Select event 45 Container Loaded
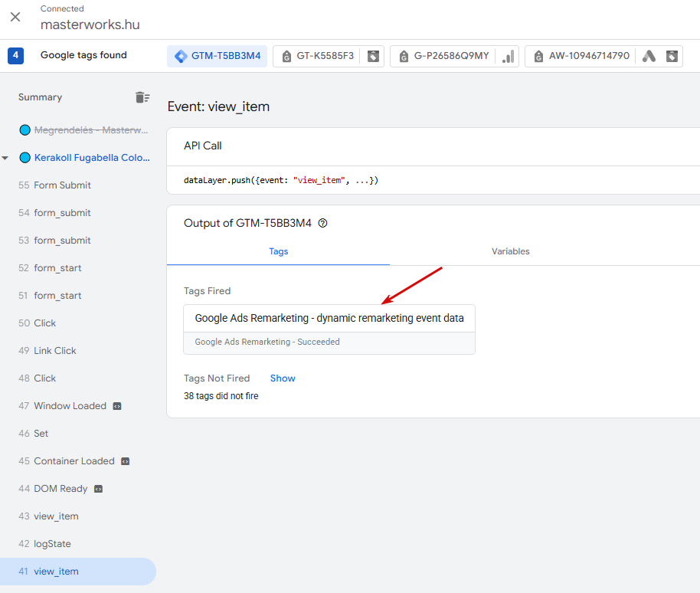Image resolution: width=700 pixels, height=593 pixels. pyautogui.click(x=67, y=461)
